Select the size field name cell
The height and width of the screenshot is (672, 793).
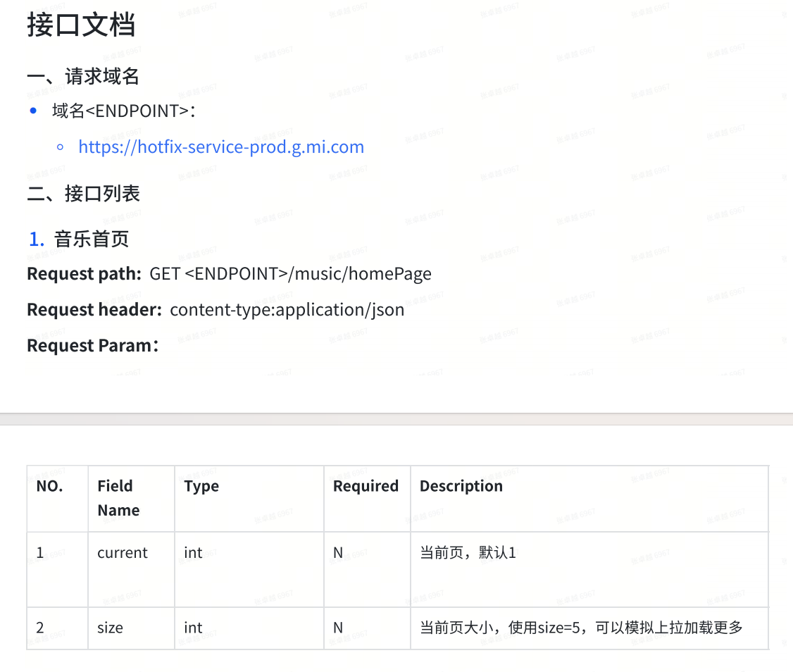coord(110,628)
